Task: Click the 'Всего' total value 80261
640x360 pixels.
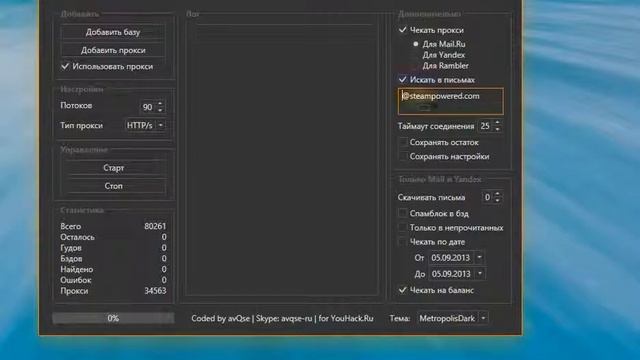Action: [155, 226]
